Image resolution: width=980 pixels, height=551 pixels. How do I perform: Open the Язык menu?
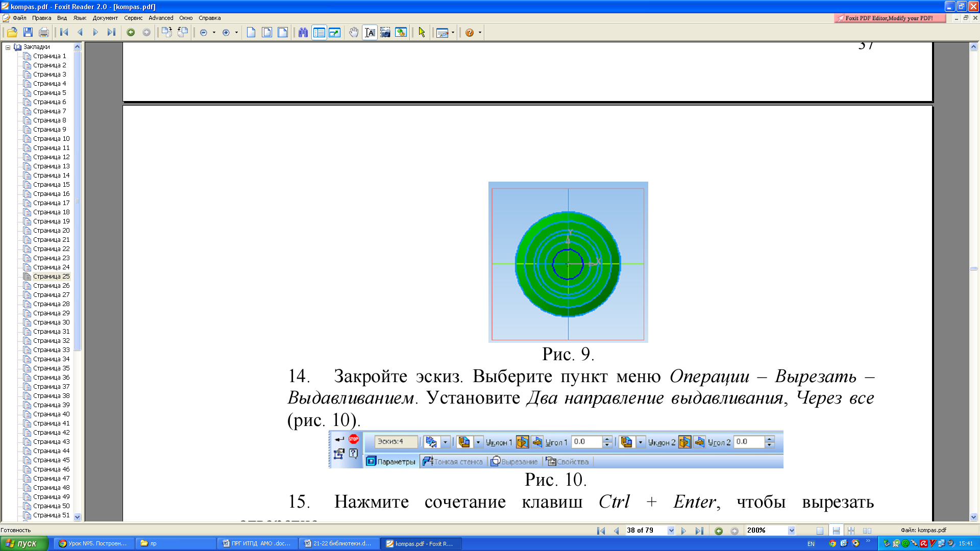80,18
